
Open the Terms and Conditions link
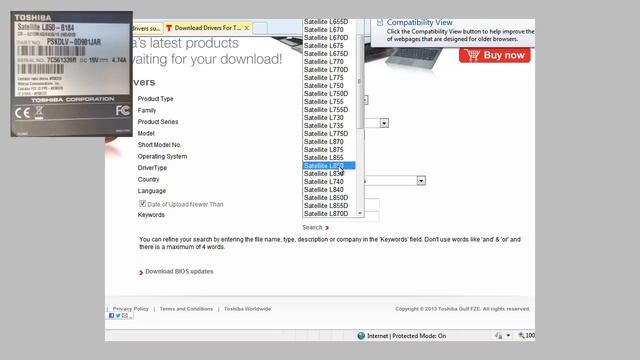point(186,309)
